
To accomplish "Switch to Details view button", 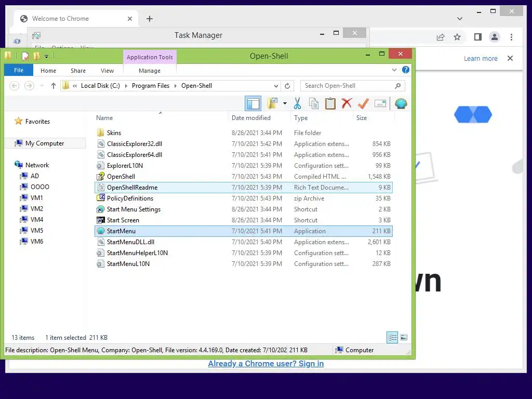I will (x=392, y=337).
